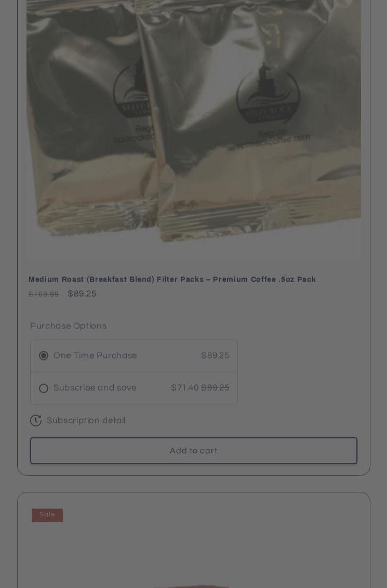Click the crossed-out $109.99 original price
This screenshot has width=387, height=588.
(44, 295)
